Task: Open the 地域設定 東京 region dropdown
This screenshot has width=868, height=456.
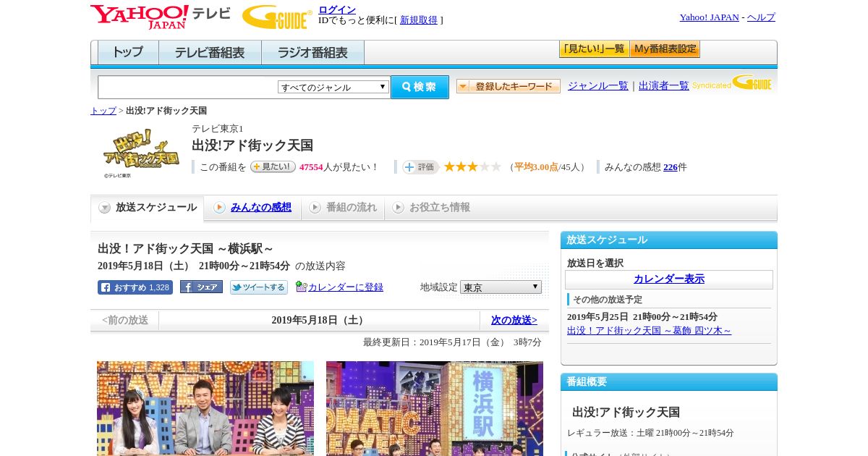Action: [x=501, y=287]
